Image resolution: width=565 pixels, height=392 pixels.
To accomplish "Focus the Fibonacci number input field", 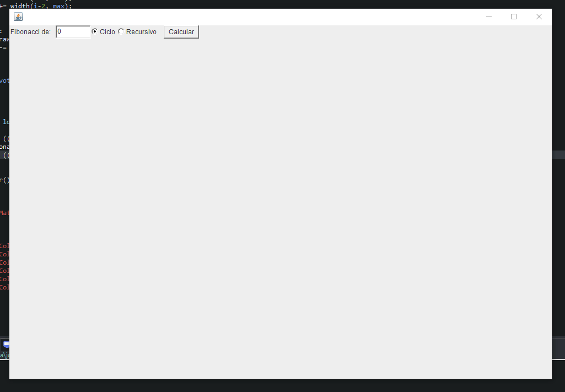I will (73, 32).
